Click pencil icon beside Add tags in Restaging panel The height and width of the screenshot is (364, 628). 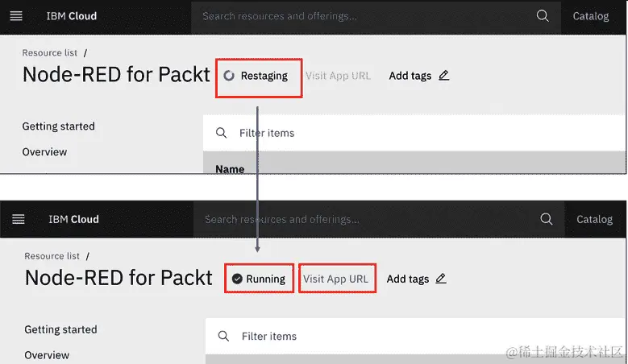[x=443, y=75]
